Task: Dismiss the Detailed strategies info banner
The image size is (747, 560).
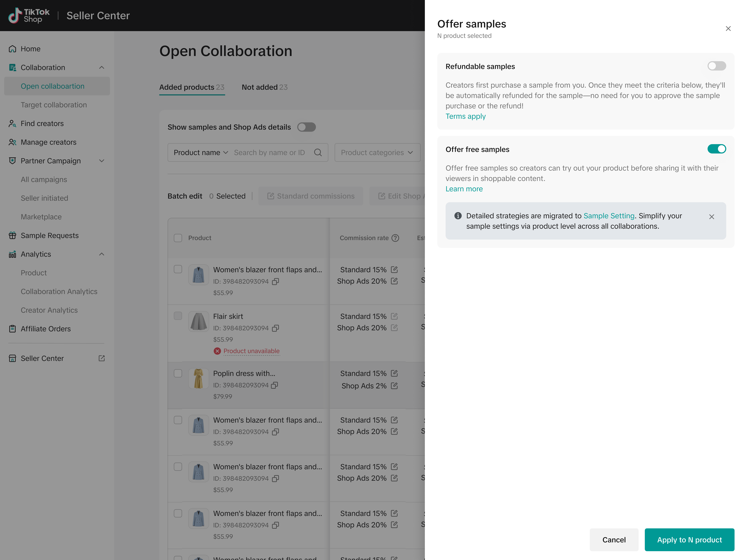Action: (x=712, y=217)
